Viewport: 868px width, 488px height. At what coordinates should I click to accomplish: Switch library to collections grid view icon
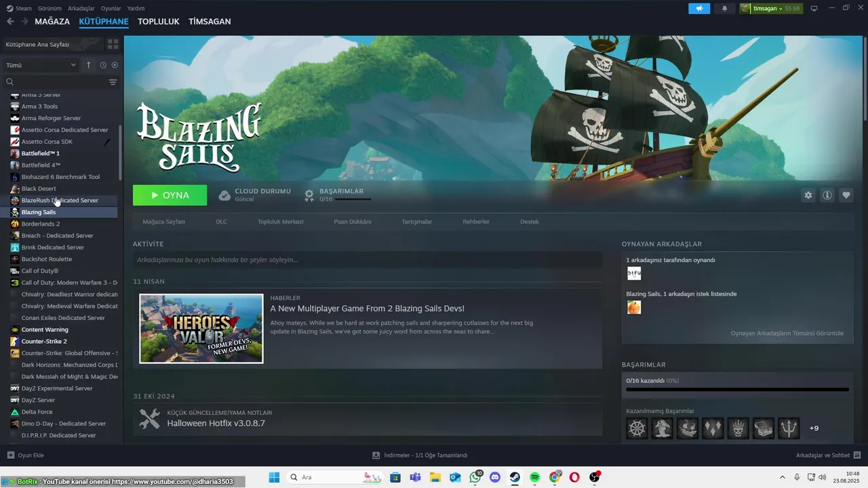[x=113, y=44]
